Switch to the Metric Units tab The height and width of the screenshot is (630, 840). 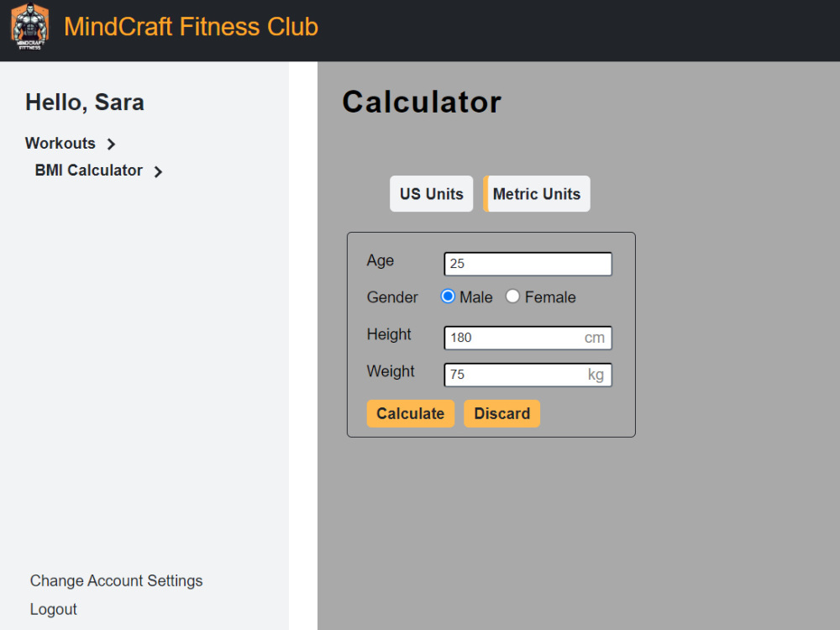(537, 194)
